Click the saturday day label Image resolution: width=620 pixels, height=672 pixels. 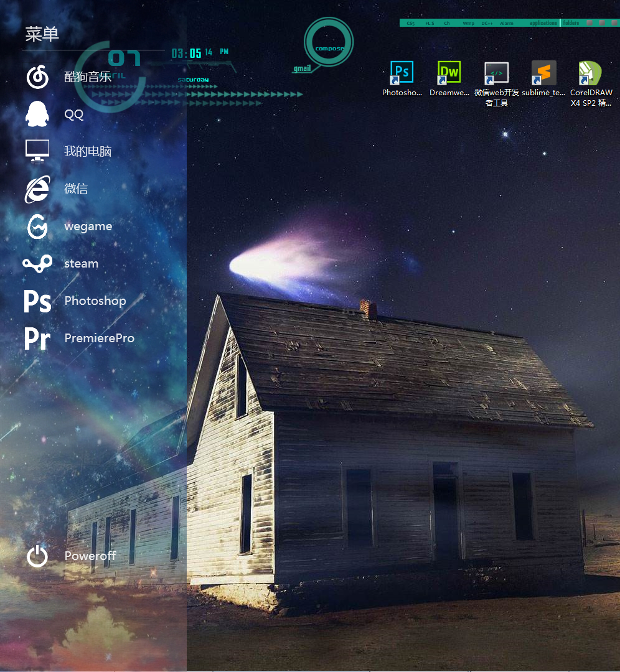[194, 80]
